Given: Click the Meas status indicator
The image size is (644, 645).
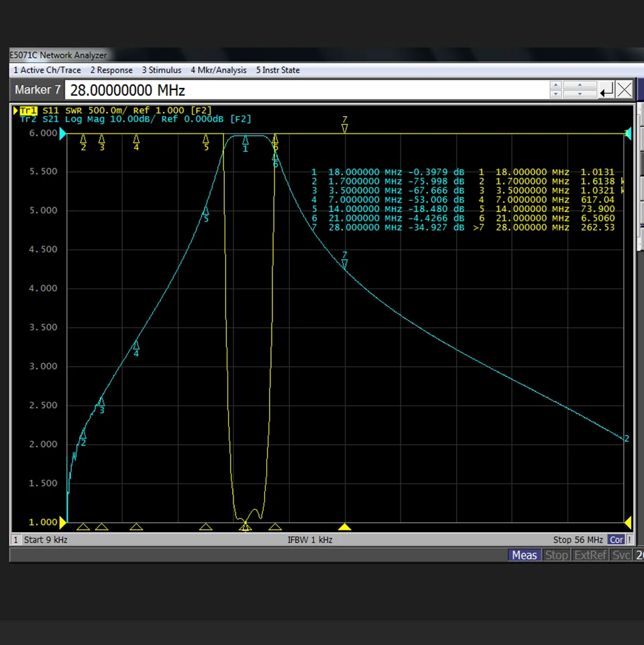Looking at the screenshot, I should [525, 555].
